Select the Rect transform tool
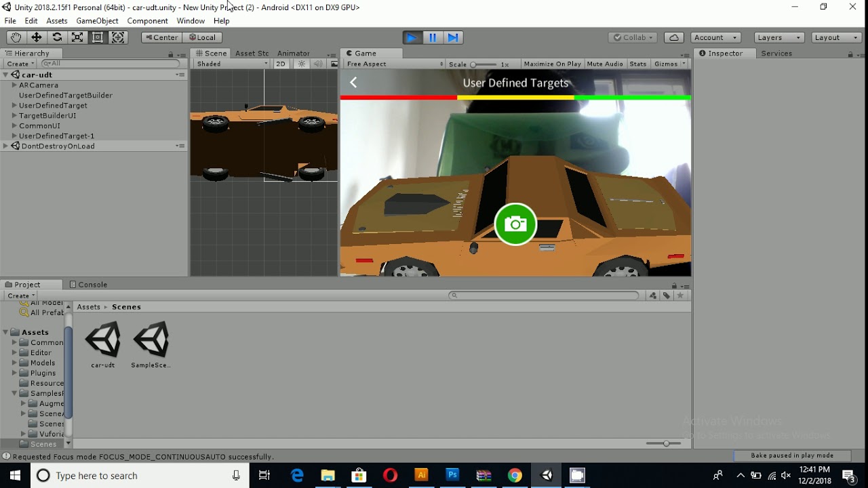 pyautogui.click(x=98, y=37)
